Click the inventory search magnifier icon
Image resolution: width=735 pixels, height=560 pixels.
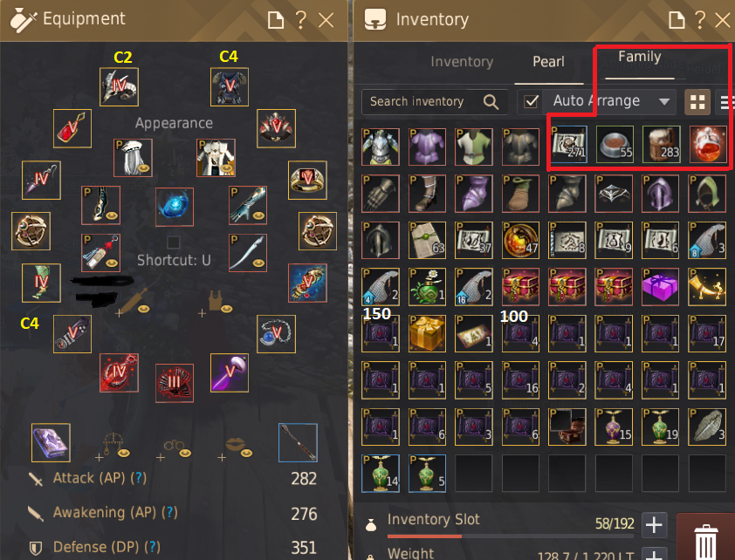tap(491, 101)
